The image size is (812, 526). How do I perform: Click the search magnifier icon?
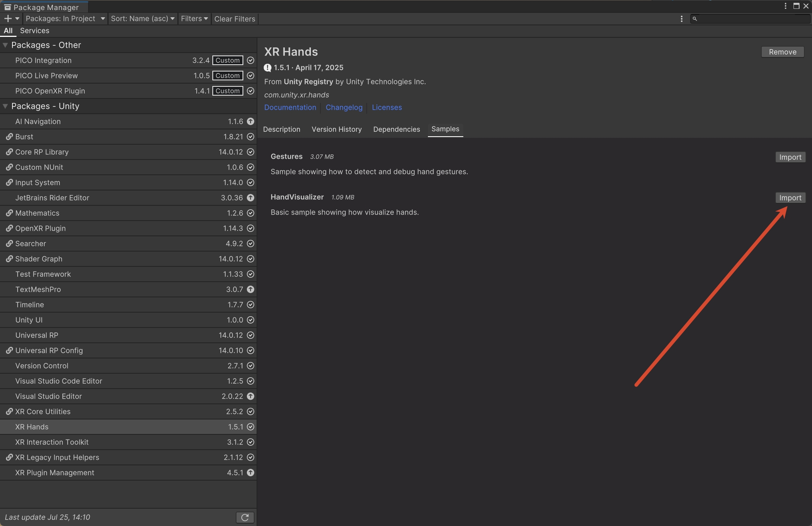click(695, 19)
